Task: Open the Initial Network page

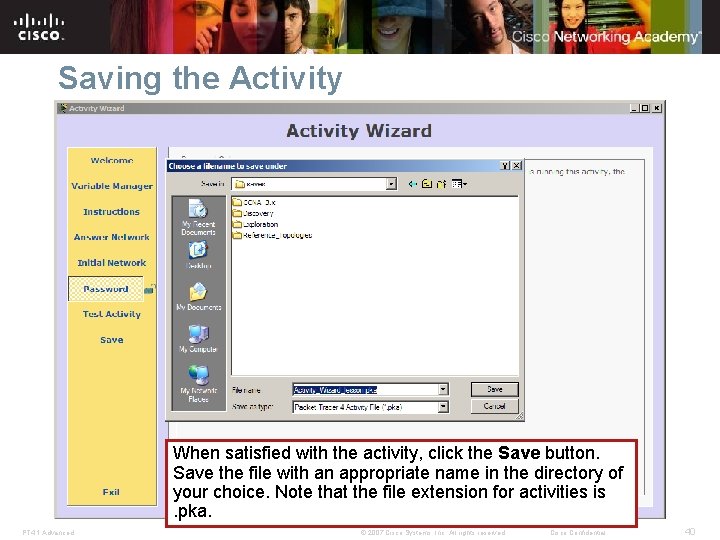Action: pos(112,263)
